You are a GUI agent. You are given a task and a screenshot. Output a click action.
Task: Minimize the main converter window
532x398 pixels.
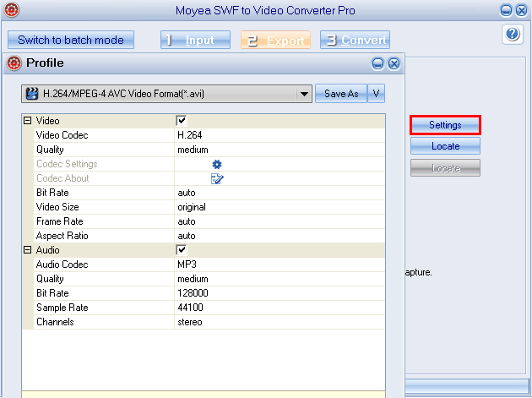506,10
